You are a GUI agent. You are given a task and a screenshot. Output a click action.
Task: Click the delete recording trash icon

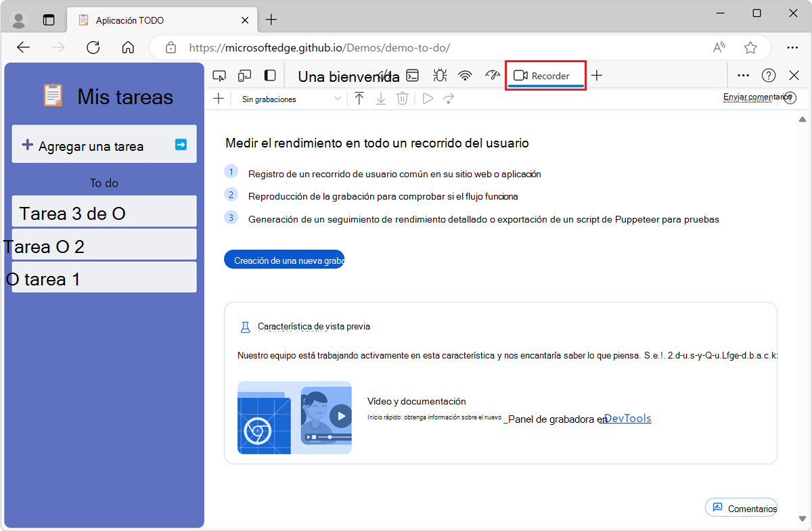click(x=402, y=98)
